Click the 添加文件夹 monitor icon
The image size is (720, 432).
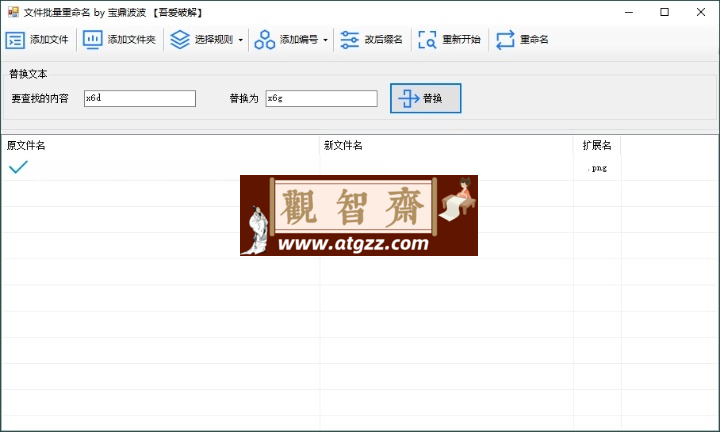pyautogui.click(x=92, y=39)
